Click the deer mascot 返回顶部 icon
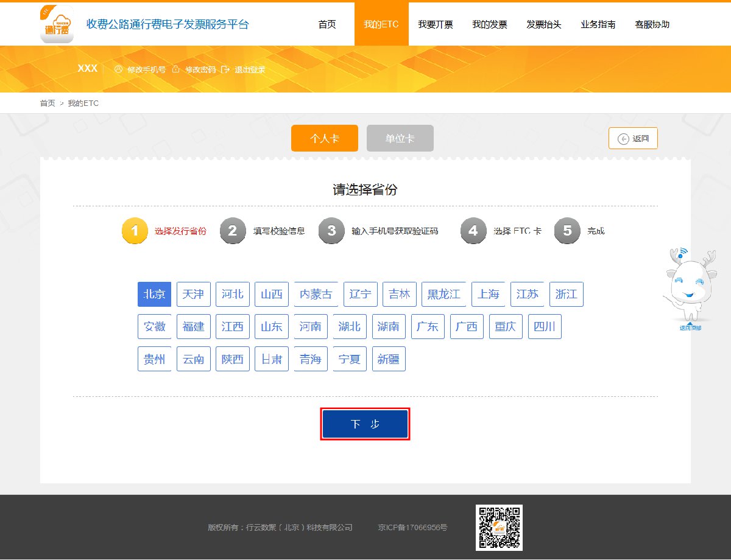The height and width of the screenshot is (560, 731). (690, 286)
